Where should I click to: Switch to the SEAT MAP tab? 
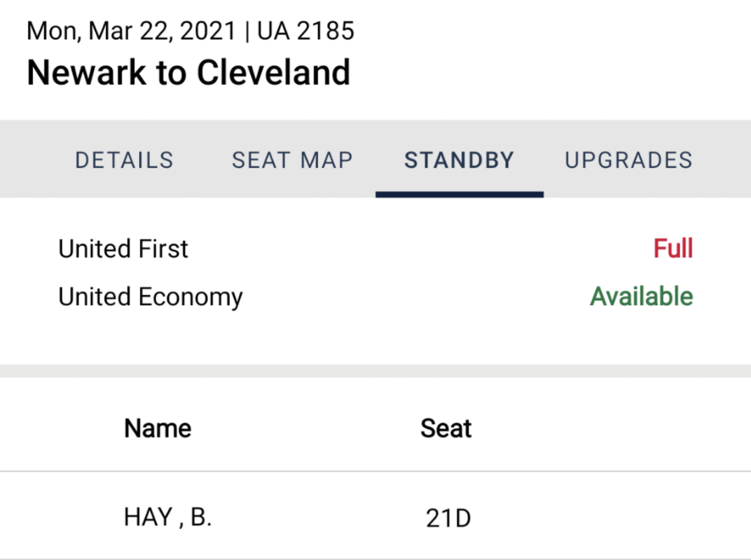[x=292, y=160]
